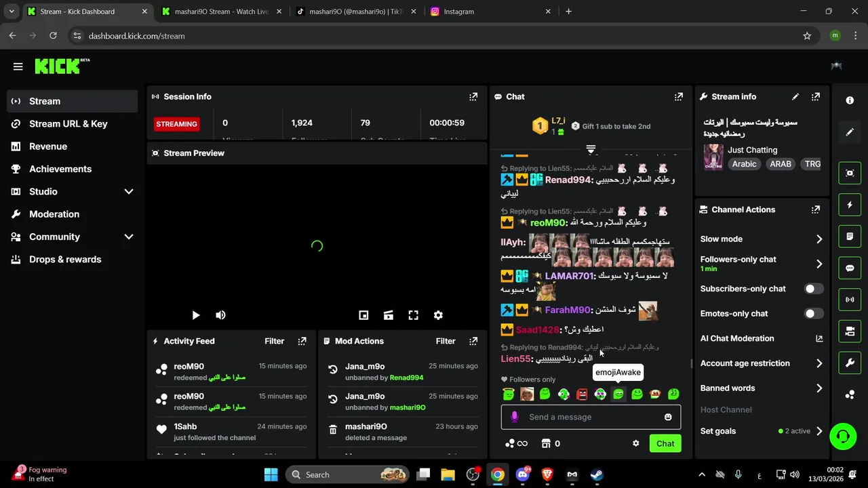Open the Mod Actions Filter
Viewport: 868px width, 488px height.
(x=446, y=341)
